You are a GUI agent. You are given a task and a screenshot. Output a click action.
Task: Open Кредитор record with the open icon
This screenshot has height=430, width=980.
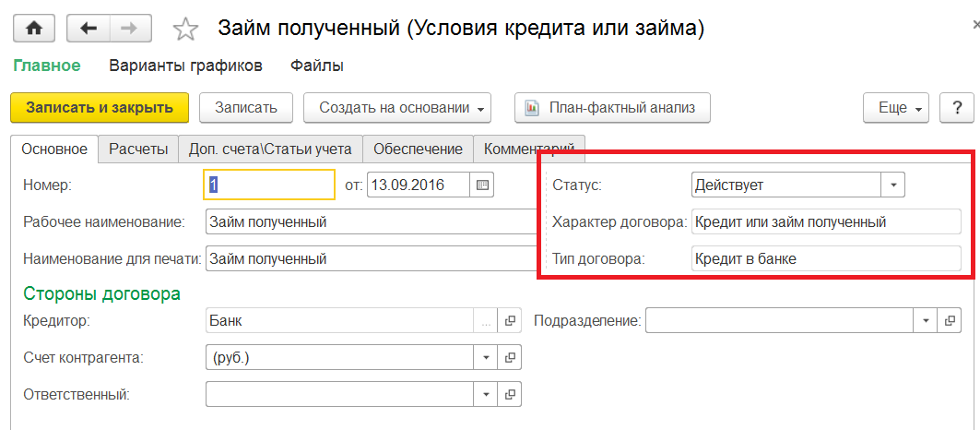[510, 321]
